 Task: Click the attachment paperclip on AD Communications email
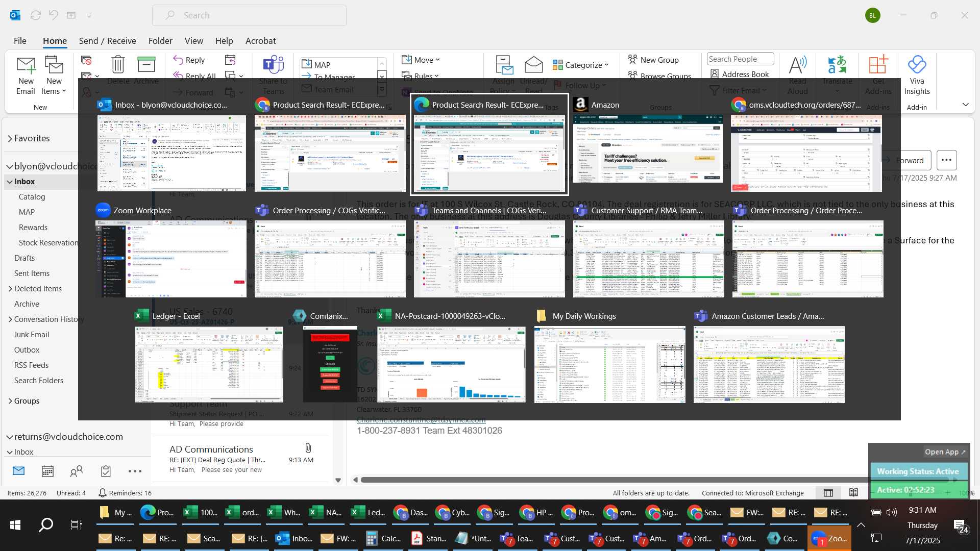pyautogui.click(x=308, y=448)
